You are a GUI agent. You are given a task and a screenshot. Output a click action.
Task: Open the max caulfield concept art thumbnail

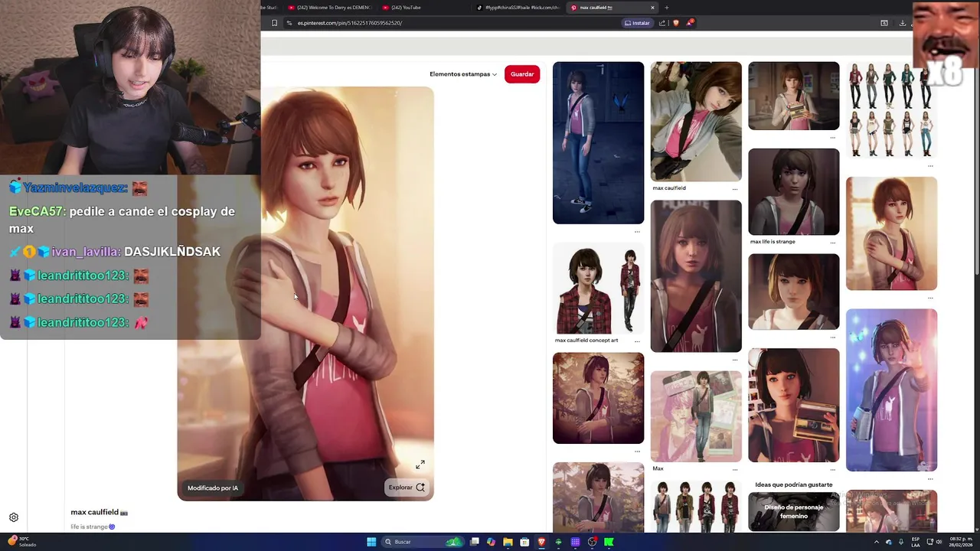tap(598, 289)
